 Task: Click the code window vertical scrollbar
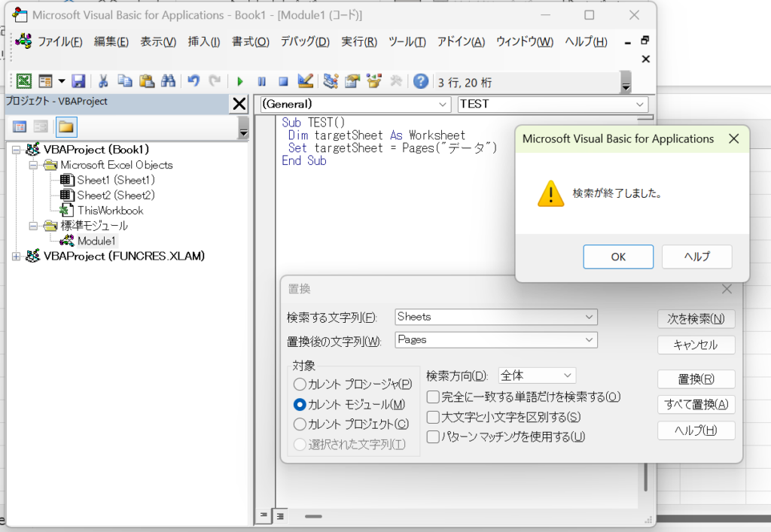point(645,476)
